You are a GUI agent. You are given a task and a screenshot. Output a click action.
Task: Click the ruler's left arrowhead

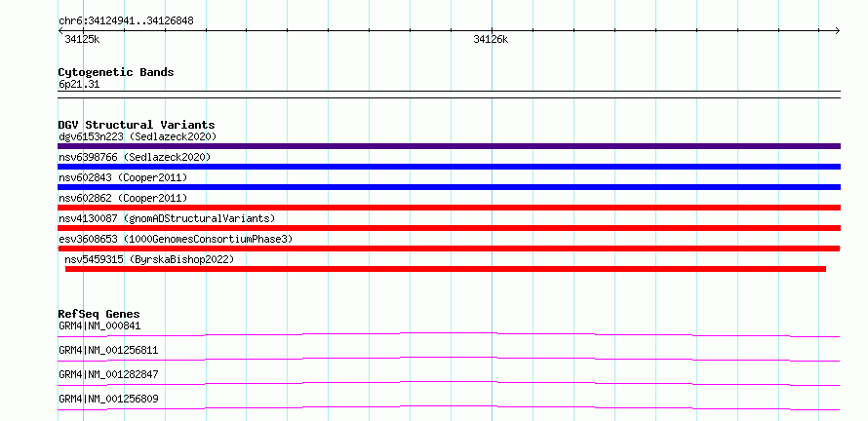pos(60,30)
